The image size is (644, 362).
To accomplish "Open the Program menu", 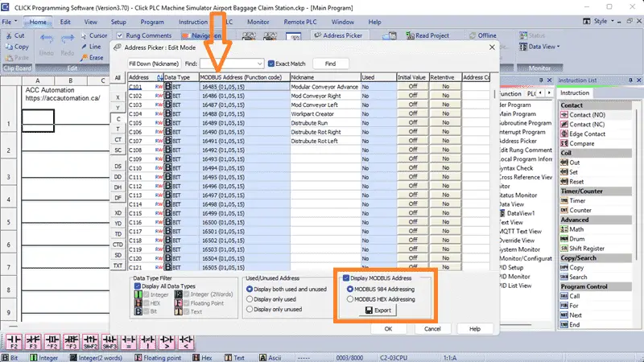I will click(x=152, y=22).
